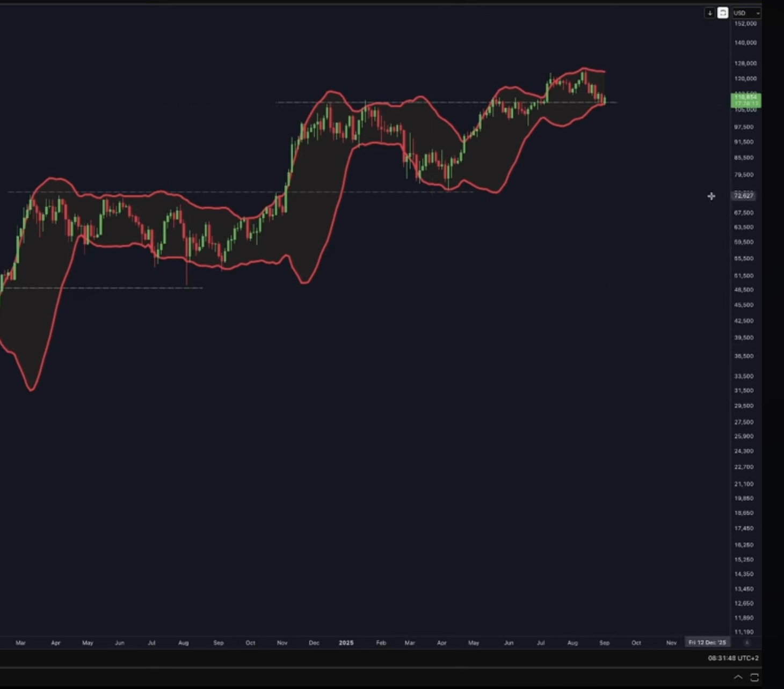Expand the bottom panel chevron icon
This screenshot has width=784, height=689.
pyautogui.click(x=739, y=677)
